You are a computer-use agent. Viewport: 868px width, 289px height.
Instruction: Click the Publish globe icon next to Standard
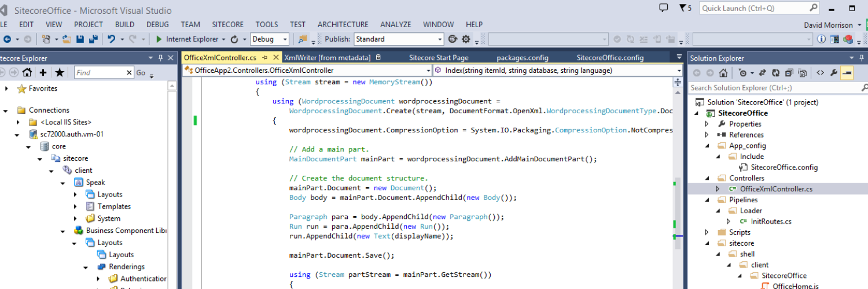coord(453,39)
